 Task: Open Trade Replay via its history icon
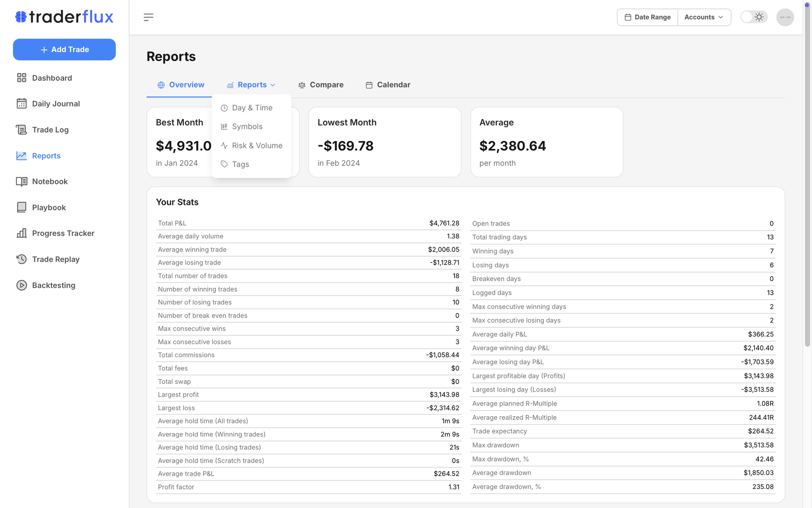click(x=22, y=259)
